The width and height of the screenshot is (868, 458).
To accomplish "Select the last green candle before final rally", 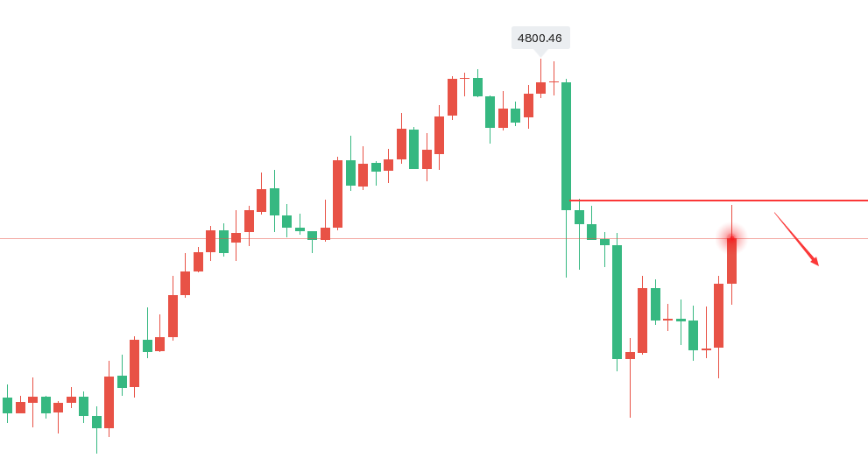I will pos(693,335).
